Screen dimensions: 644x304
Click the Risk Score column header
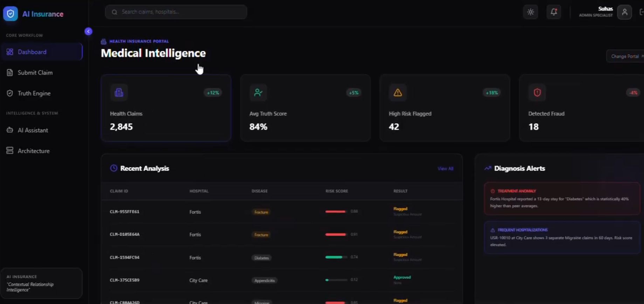(x=337, y=191)
